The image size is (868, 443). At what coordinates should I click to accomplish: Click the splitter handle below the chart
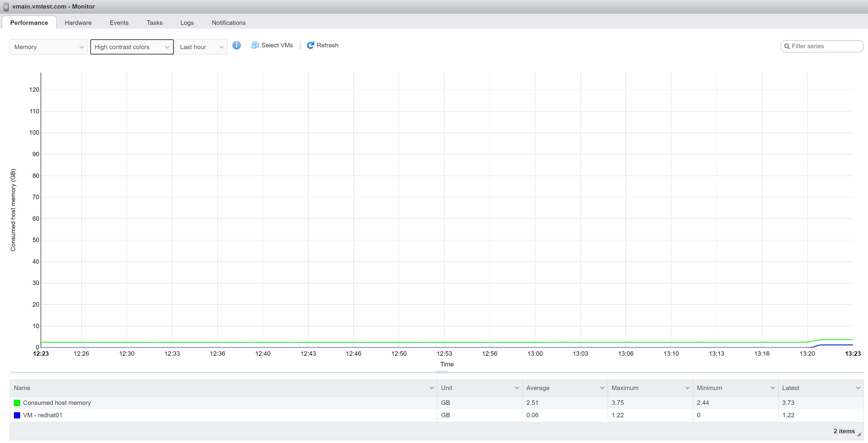click(442, 372)
